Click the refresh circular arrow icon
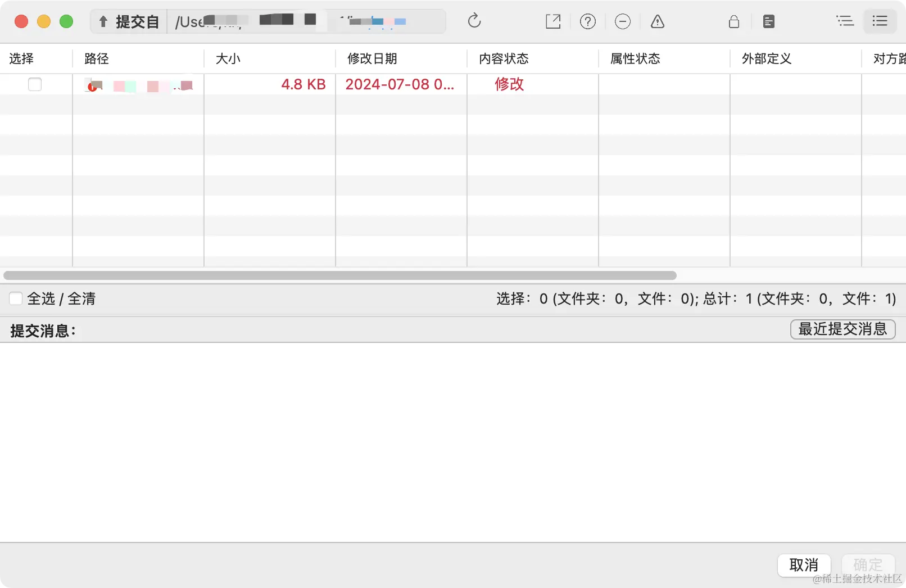Screen dimensions: 906x588 pos(474,21)
